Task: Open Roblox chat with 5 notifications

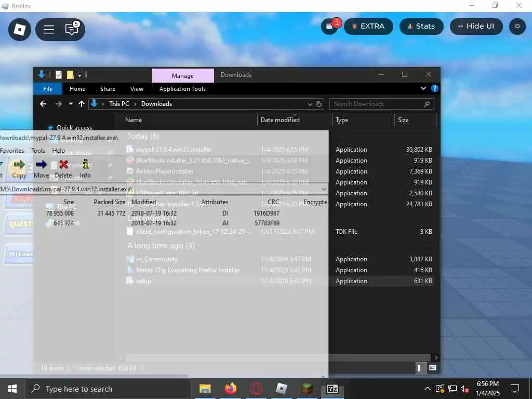Action: [72, 29]
